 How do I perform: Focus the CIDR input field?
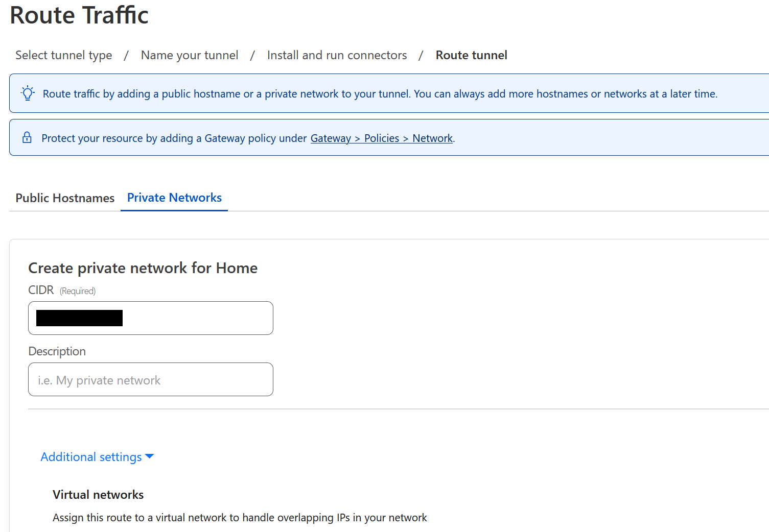tap(151, 318)
